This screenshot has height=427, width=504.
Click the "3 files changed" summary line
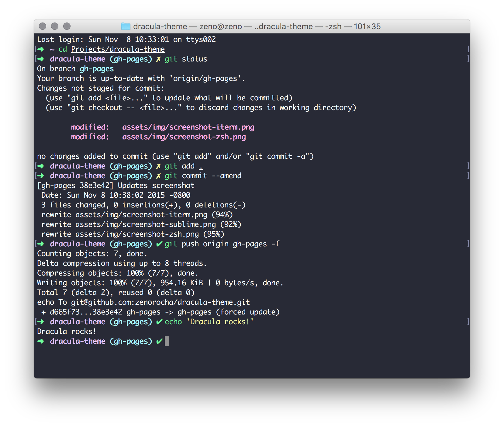(x=143, y=205)
